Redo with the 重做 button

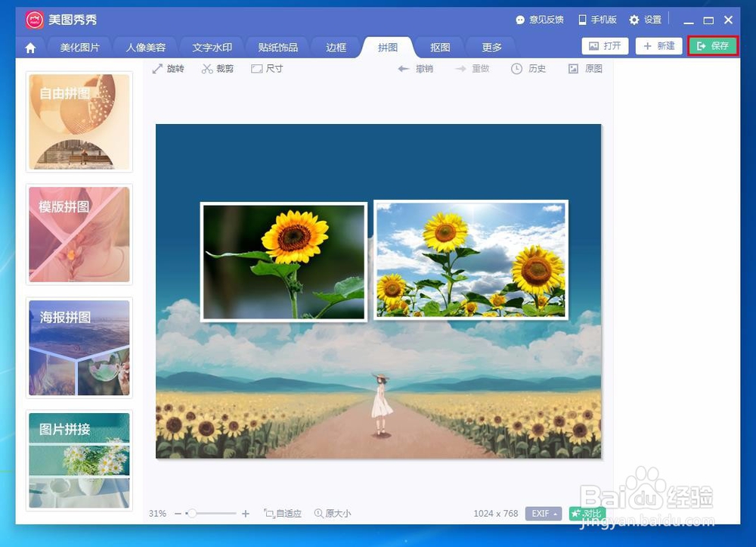click(x=472, y=69)
